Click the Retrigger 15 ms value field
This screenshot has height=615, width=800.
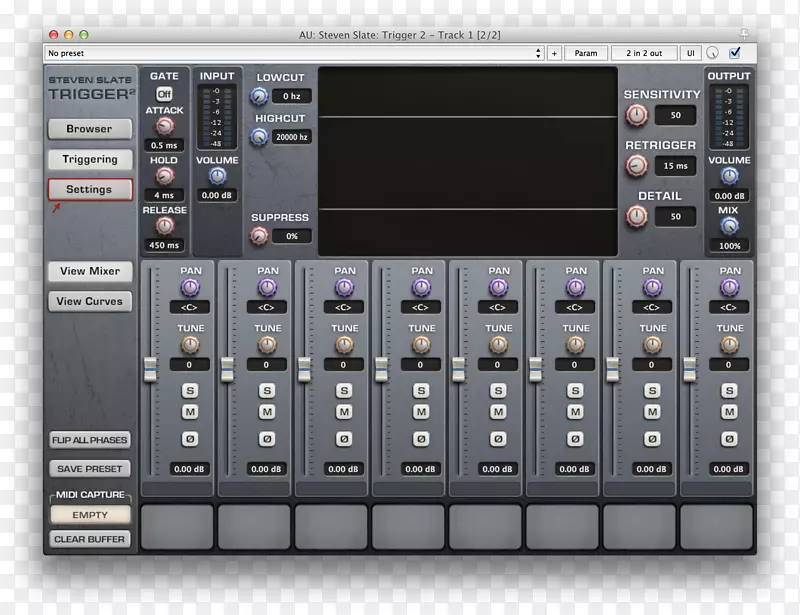click(676, 166)
